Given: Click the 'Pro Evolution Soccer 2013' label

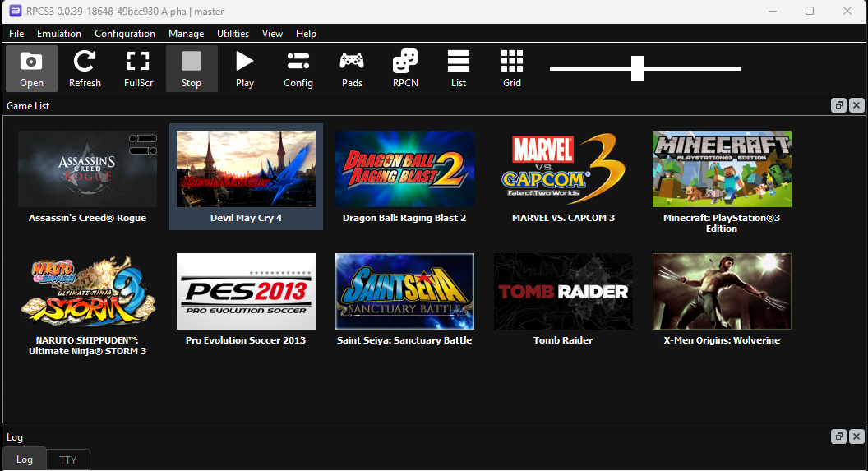Looking at the screenshot, I should 246,340.
